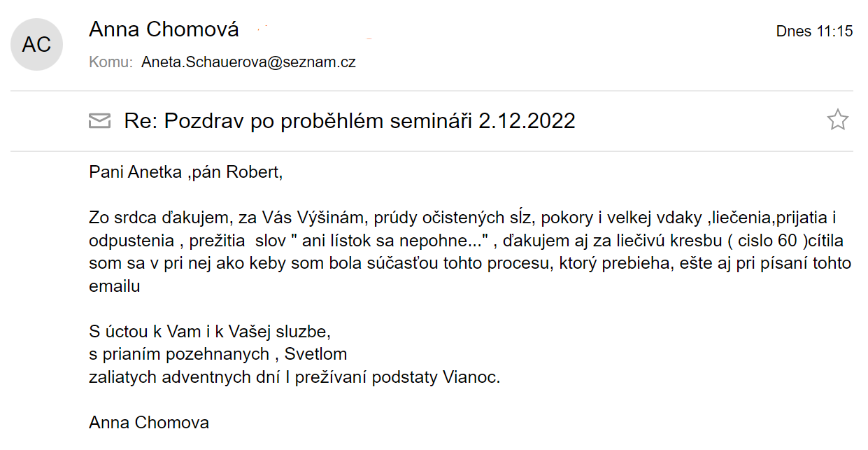Image resolution: width=868 pixels, height=450 pixels.
Task: Click the Anna Chomova signature at the bottom
Action: tap(149, 423)
